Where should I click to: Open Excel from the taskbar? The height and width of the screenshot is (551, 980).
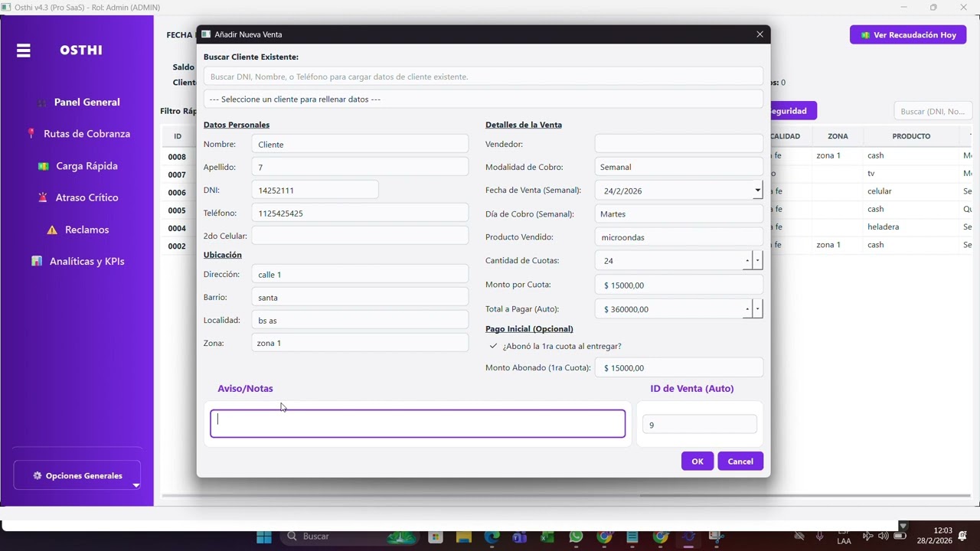pyautogui.click(x=547, y=537)
